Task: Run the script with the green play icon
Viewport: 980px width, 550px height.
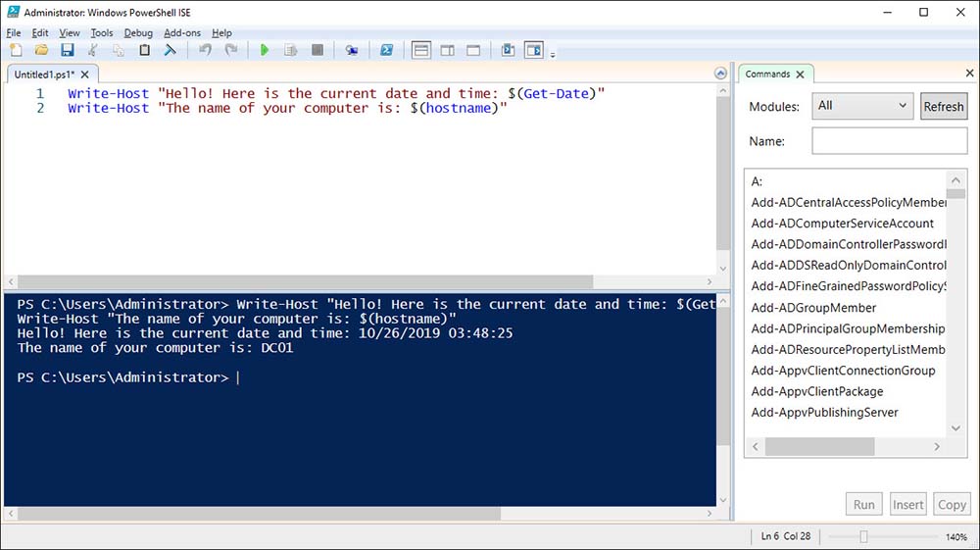Action: [x=265, y=50]
